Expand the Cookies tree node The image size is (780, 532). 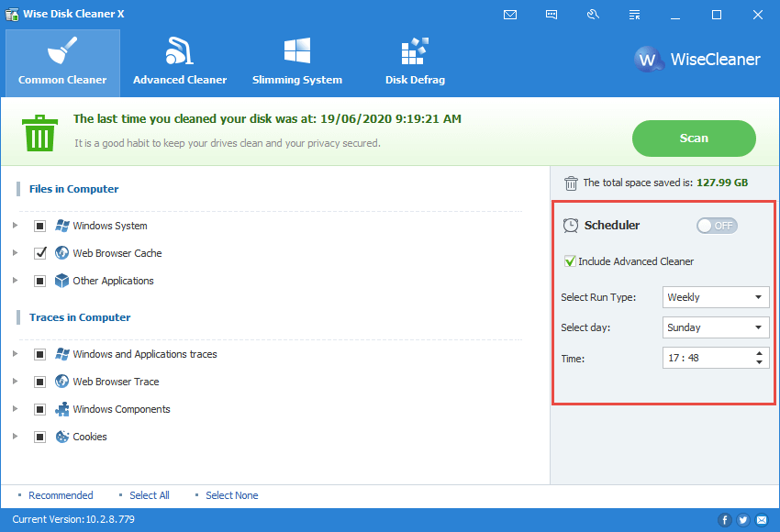coord(16,437)
